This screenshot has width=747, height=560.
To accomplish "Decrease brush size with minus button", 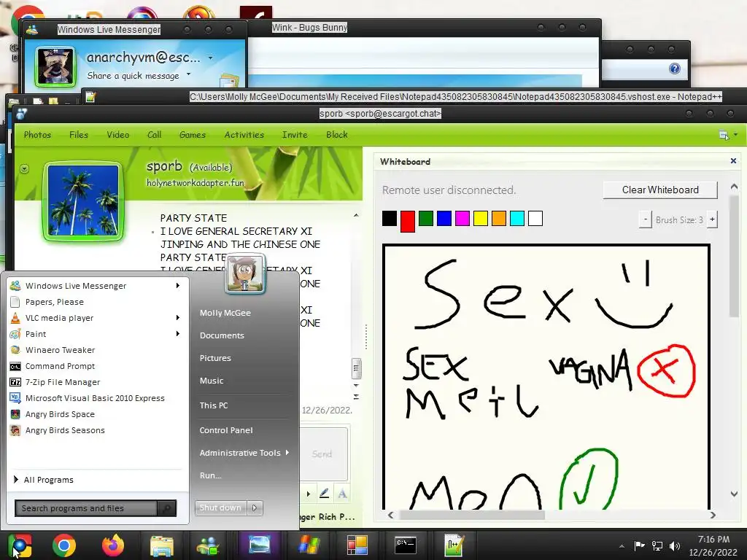I will [646, 219].
